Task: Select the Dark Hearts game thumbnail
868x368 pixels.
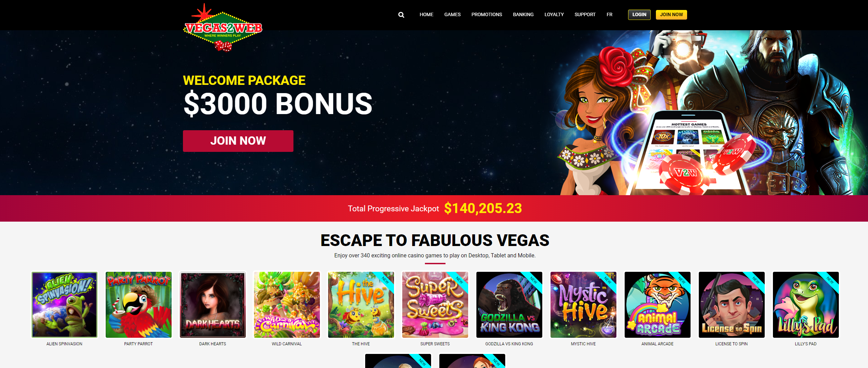Action: [213, 305]
